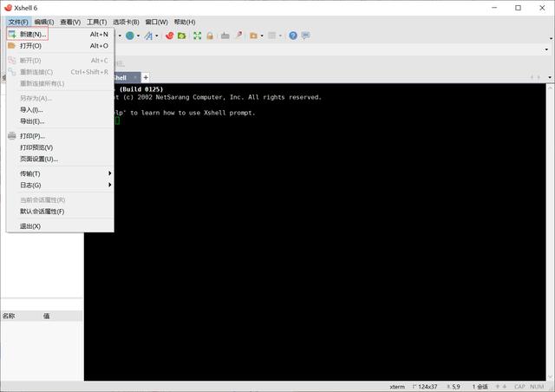
Task: Click the 1 会话 status bar entry
Action: [480, 387]
